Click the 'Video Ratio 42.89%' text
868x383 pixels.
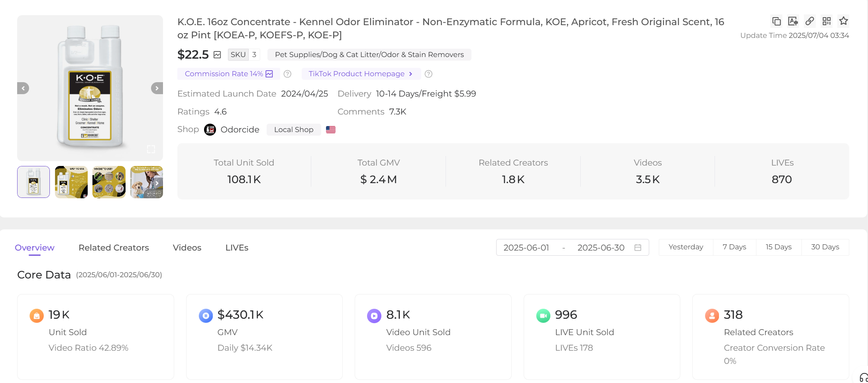[88, 348]
